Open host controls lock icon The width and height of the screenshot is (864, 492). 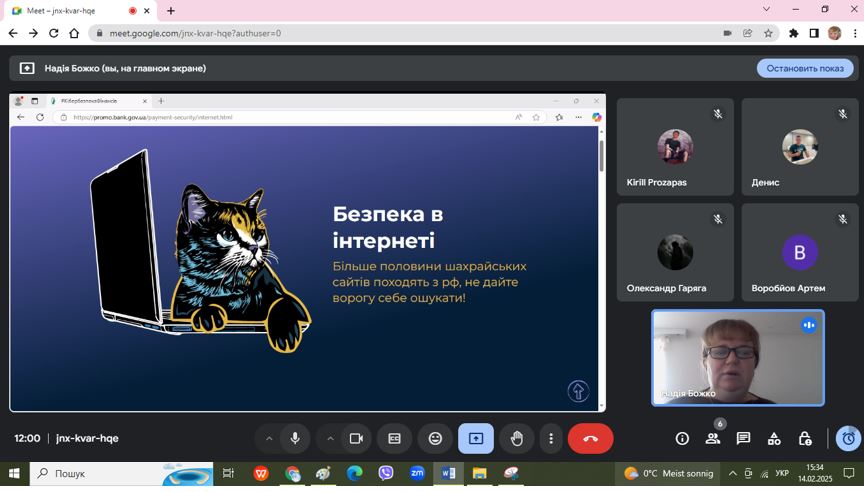click(805, 438)
